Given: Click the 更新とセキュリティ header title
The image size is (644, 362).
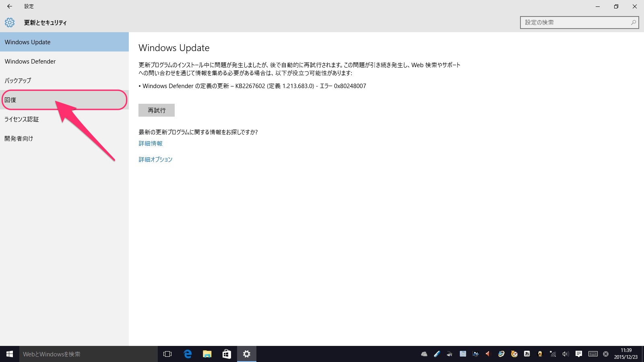Looking at the screenshot, I should click(45, 23).
